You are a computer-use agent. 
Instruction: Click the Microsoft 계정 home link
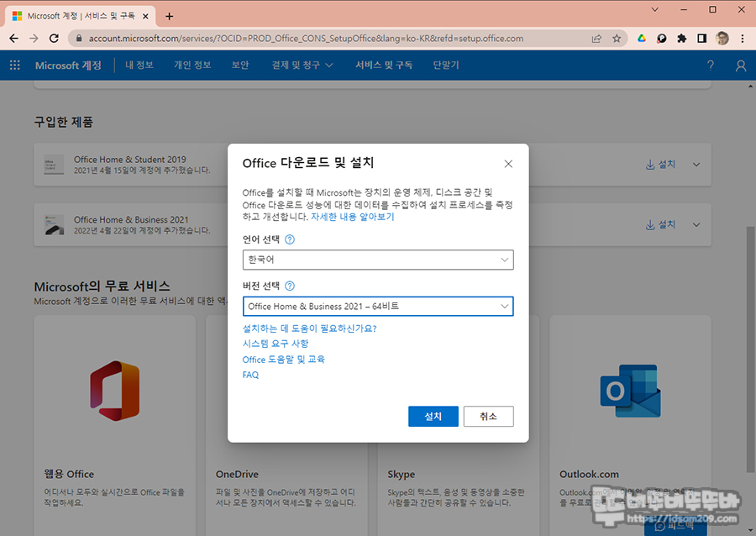coord(68,65)
